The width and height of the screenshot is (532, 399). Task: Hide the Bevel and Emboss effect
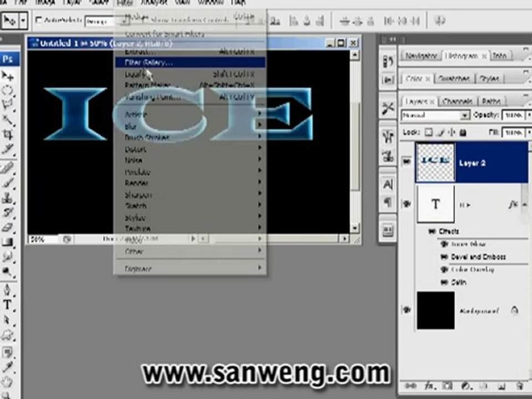444,257
